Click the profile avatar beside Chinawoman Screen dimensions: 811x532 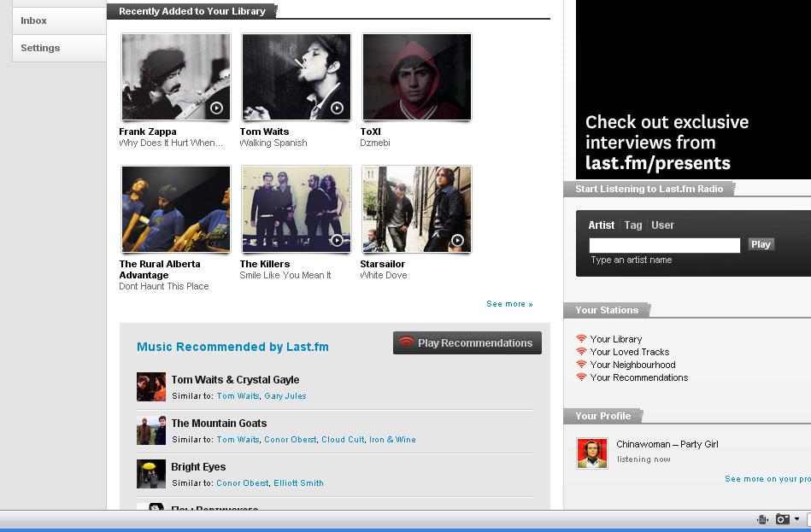pos(592,454)
